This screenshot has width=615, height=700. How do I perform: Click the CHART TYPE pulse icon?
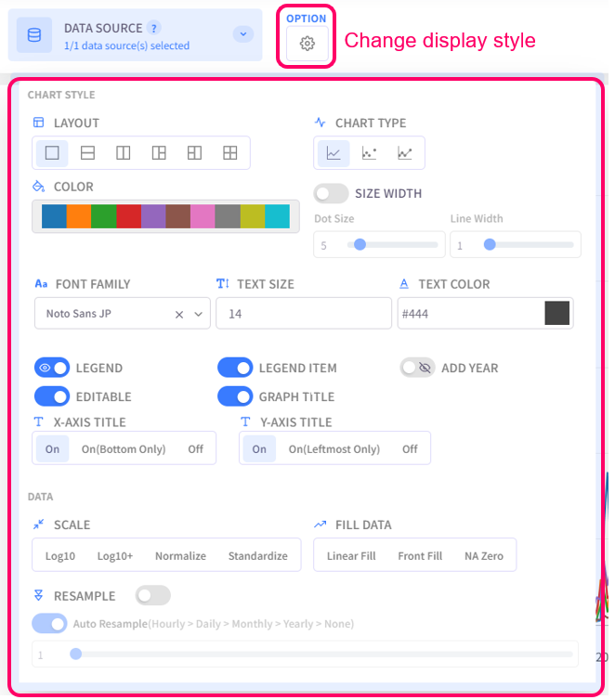(x=320, y=122)
